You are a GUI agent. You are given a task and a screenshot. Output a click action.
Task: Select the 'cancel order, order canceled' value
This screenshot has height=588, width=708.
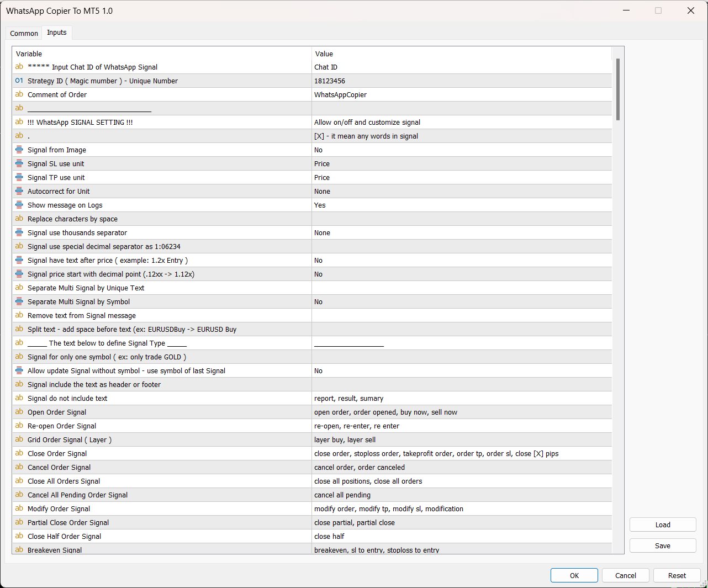tap(462, 467)
